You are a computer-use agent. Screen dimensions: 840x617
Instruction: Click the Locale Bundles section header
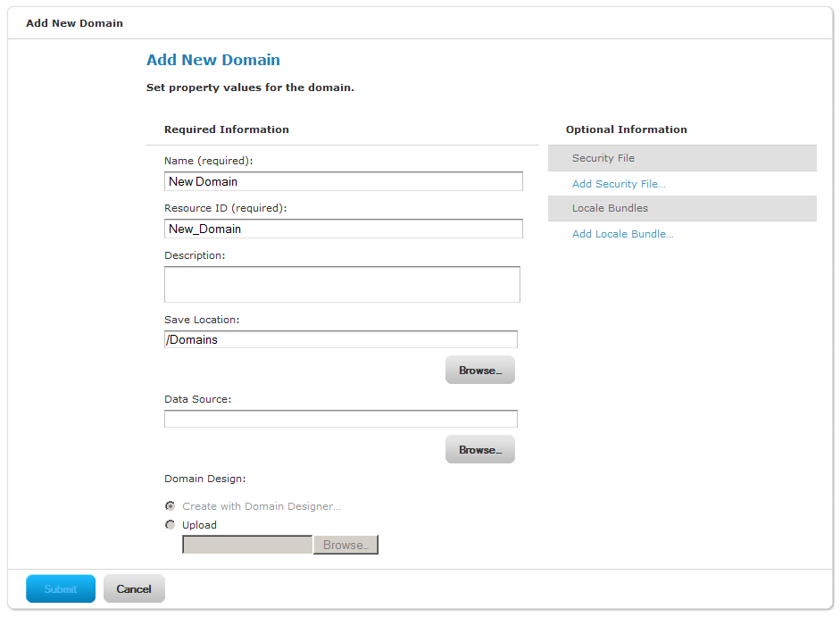[682, 209]
